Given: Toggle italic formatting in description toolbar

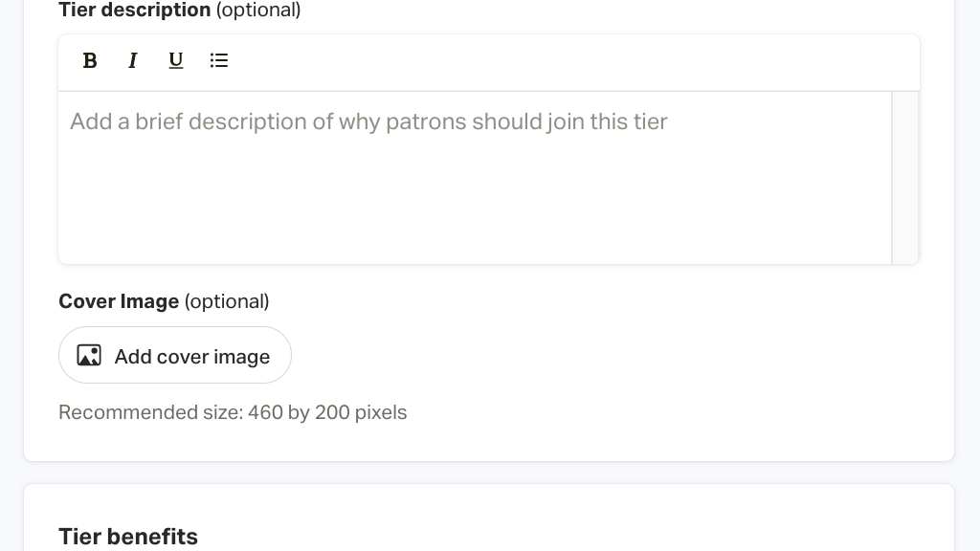Looking at the screenshot, I should tap(133, 60).
